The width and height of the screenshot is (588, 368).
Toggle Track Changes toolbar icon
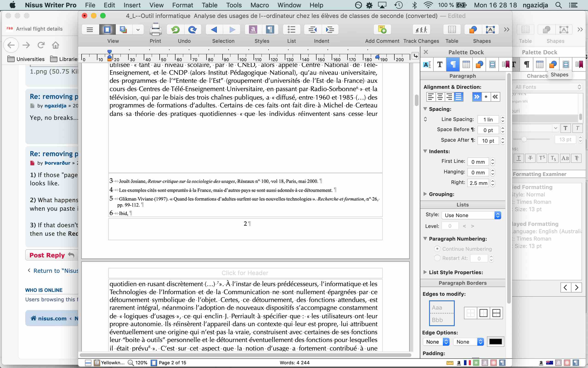click(421, 30)
